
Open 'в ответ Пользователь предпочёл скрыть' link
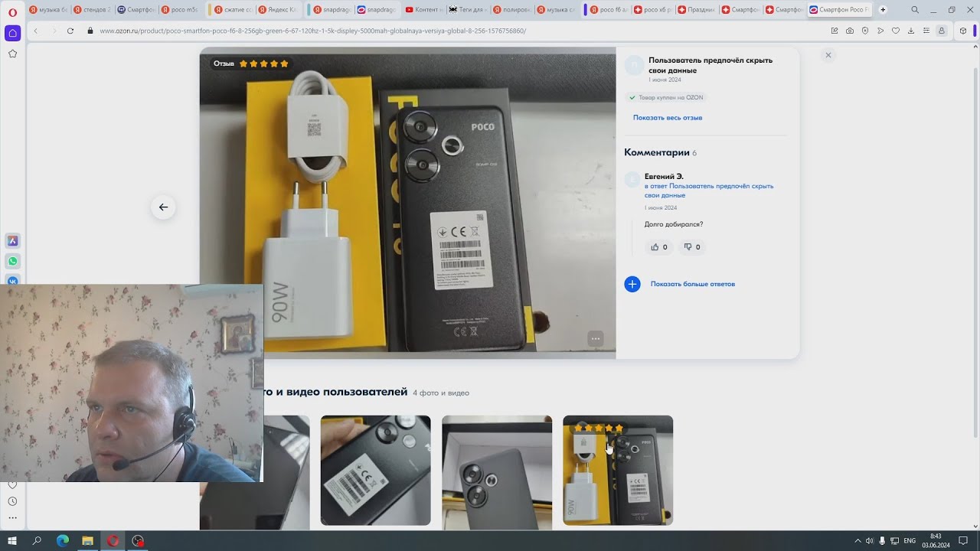coord(709,191)
